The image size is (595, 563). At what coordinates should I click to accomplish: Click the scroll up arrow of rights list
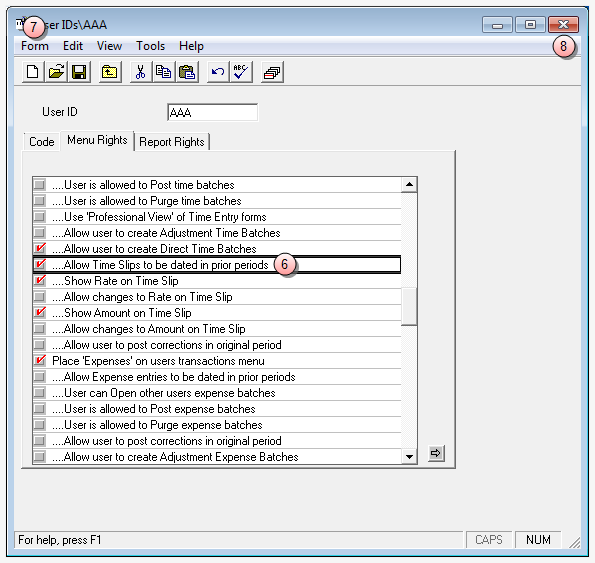click(409, 185)
